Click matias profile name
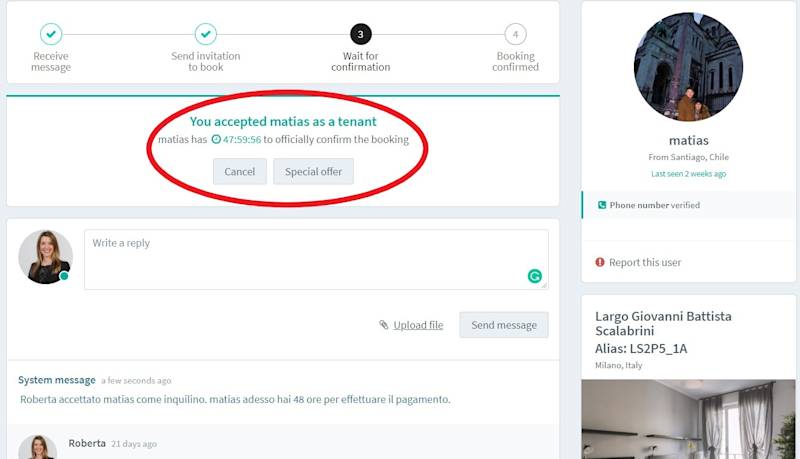Viewport: 800px width, 459px height. [x=689, y=140]
